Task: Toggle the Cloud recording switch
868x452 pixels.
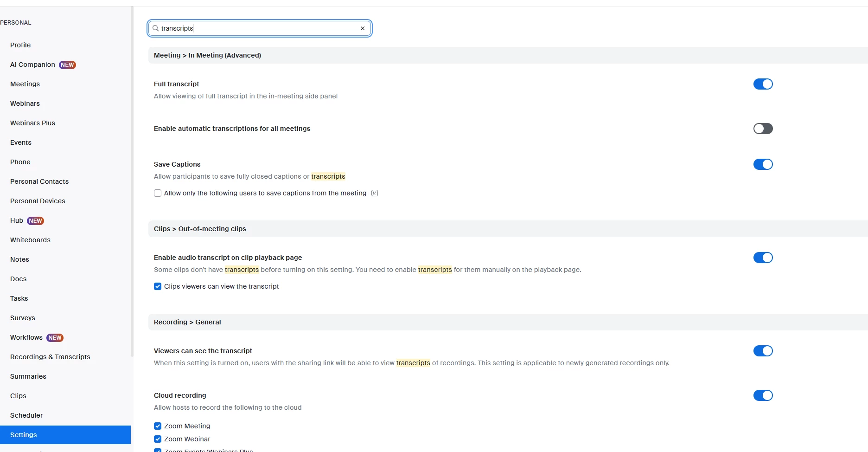Action: point(763,395)
